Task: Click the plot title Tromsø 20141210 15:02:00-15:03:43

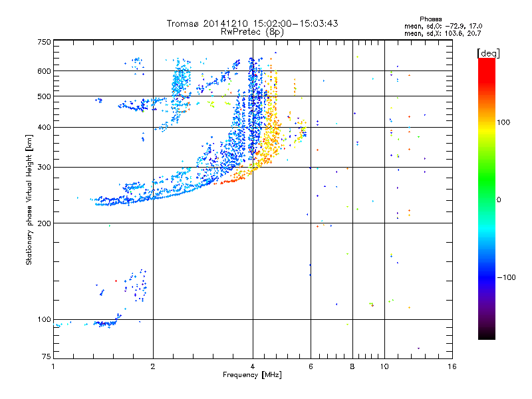Action: (x=252, y=23)
